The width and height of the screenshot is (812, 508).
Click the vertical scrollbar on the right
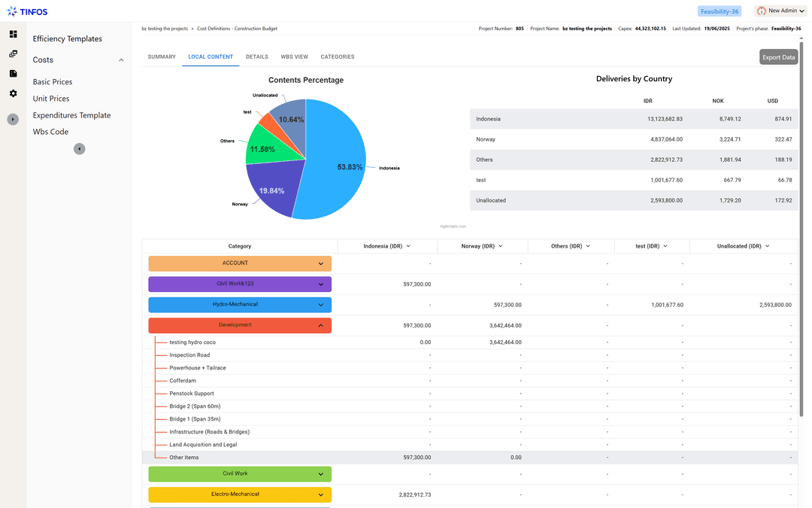[801, 226]
